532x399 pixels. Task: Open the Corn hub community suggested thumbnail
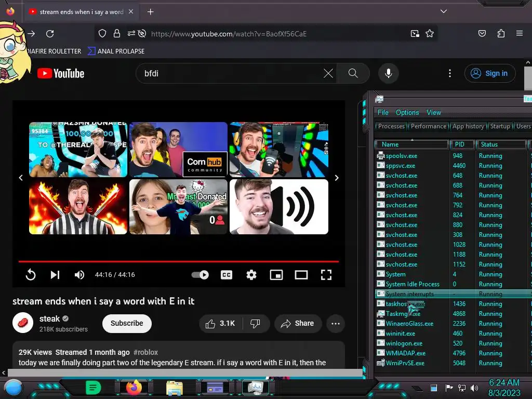(x=179, y=150)
